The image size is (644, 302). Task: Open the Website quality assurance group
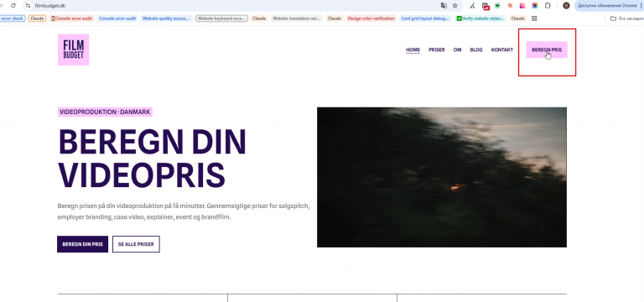pos(166,18)
